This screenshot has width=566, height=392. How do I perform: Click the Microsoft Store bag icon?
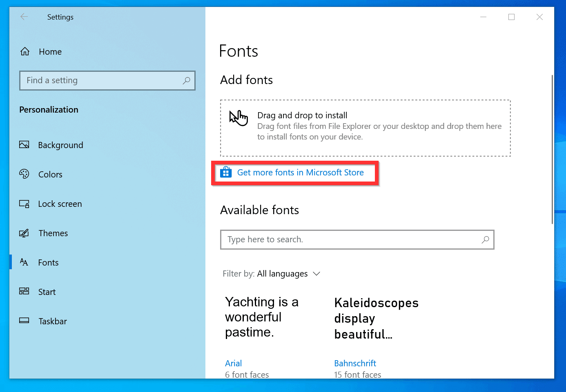226,172
